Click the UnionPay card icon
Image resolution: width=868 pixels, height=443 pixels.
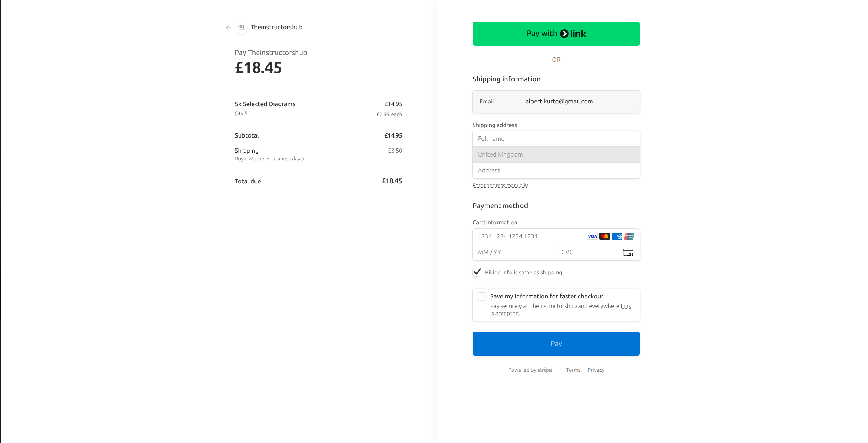pyautogui.click(x=629, y=236)
